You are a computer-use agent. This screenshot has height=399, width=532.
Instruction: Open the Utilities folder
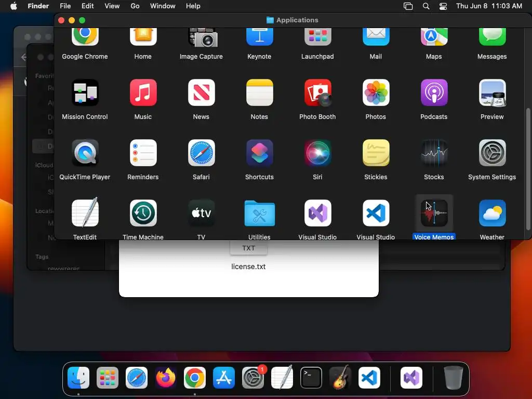click(x=259, y=213)
